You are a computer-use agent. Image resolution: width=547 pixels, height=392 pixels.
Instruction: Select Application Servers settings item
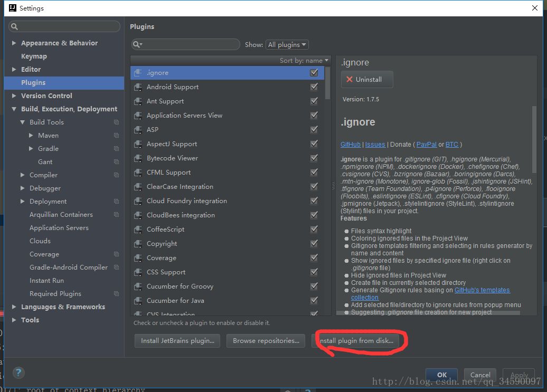coord(59,227)
